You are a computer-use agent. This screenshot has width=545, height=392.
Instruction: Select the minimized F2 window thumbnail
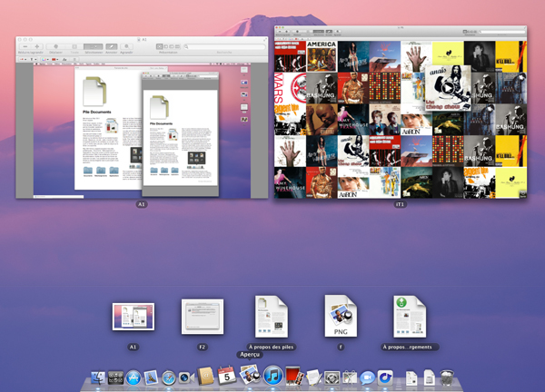coord(203,317)
